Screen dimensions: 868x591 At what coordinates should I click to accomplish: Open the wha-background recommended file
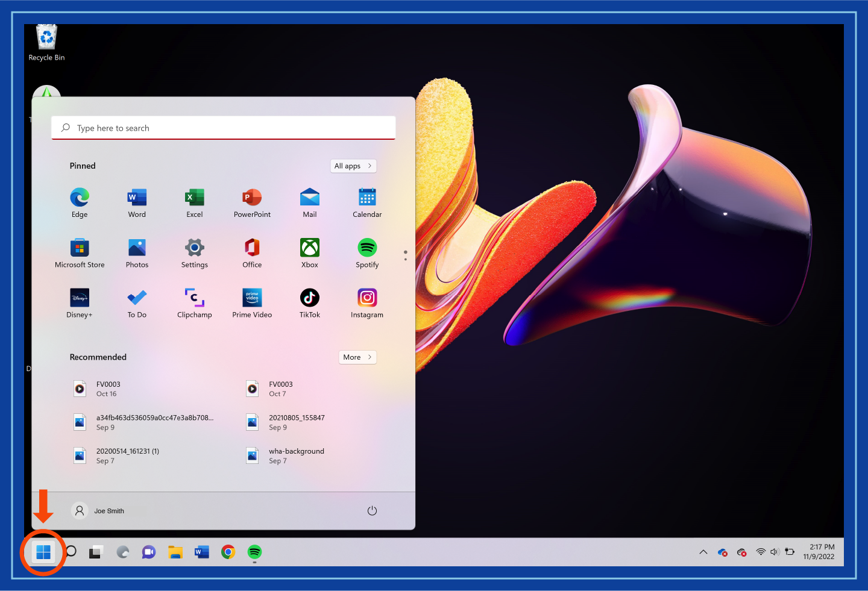(x=296, y=455)
